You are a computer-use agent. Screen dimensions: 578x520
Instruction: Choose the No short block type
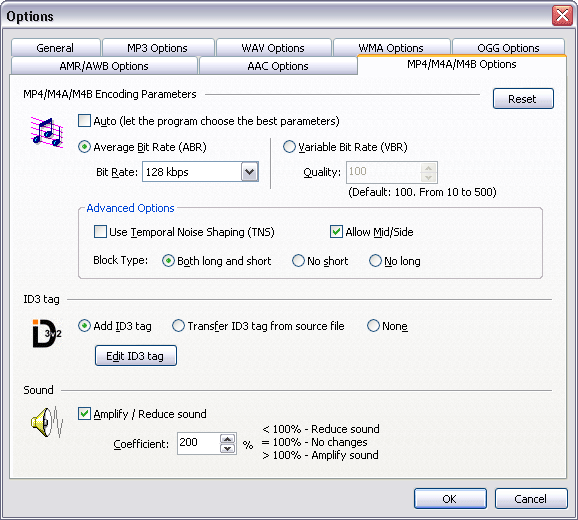click(x=298, y=261)
